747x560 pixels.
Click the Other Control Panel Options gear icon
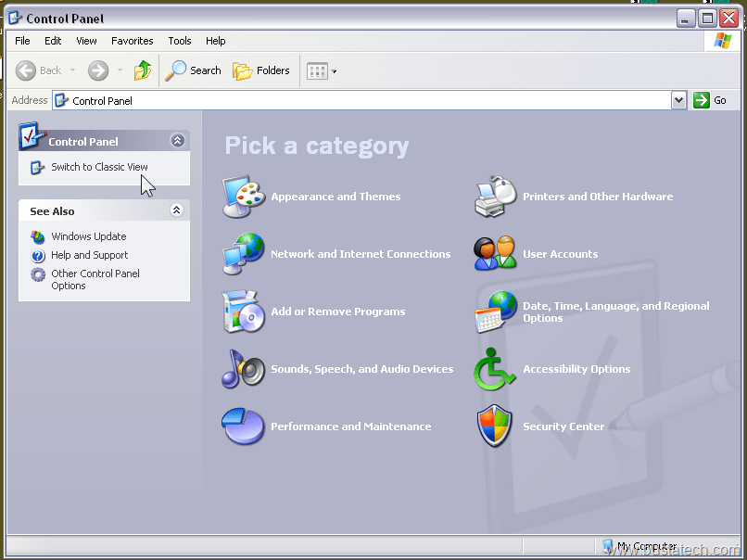[x=38, y=274]
